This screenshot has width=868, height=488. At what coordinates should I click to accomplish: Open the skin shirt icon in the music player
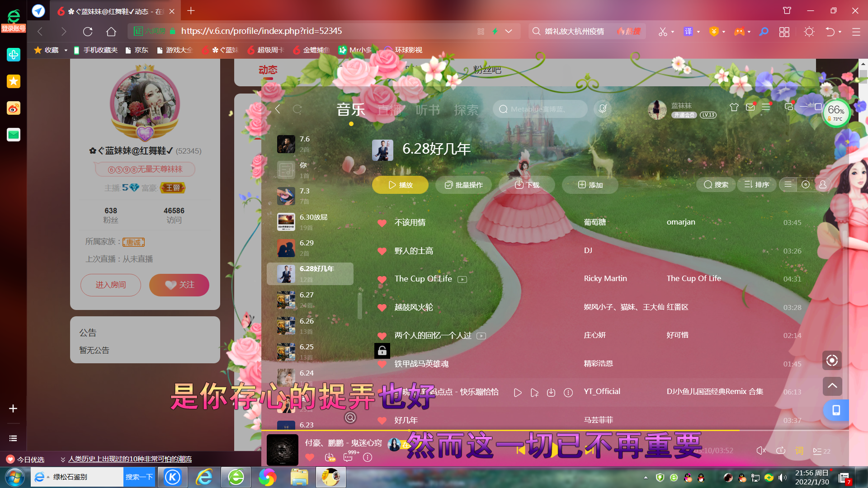click(734, 107)
